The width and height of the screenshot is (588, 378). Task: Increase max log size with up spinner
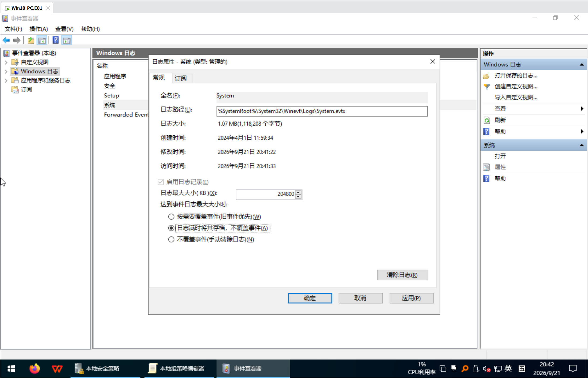pyautogui.click(x=298, y=192)
